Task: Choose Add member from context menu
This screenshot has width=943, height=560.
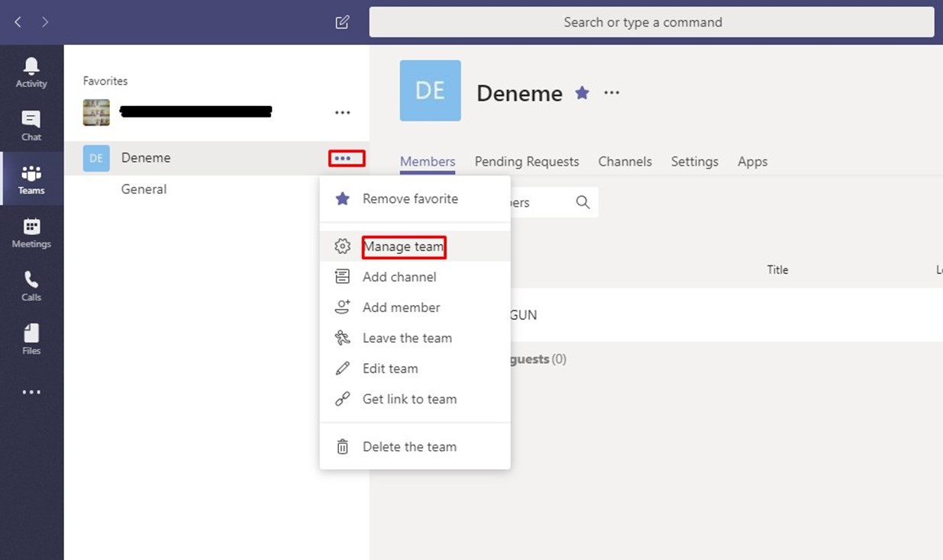Action: pyautogui.click(x=415, y=307)
